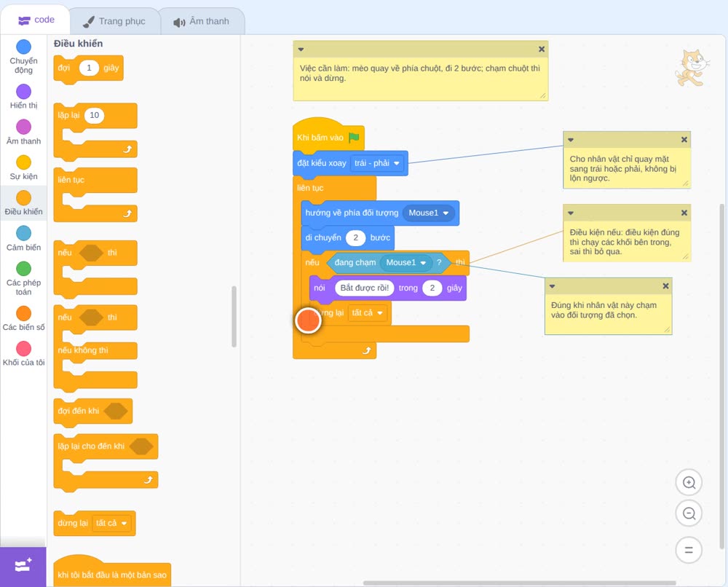The image size is (728, 587).
Task: Click the workspace horizontal scrollbar
Action: [x=519, y=583]
